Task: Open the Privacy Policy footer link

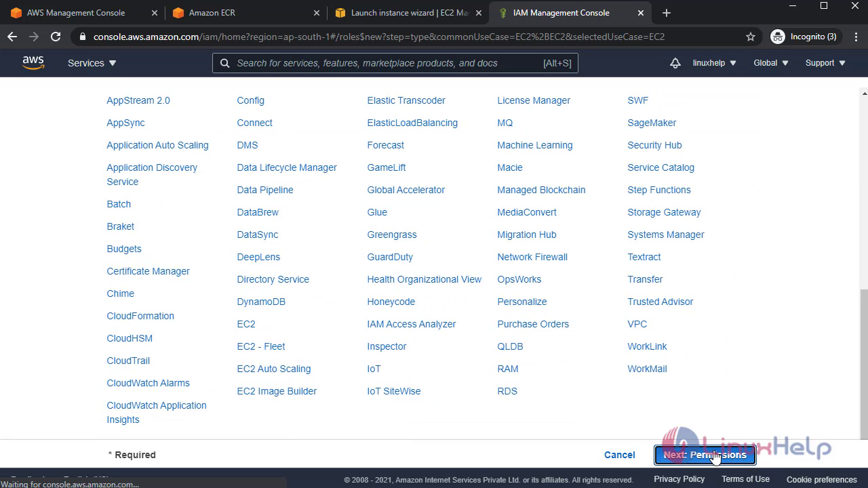Action: (x=679, y=479)
